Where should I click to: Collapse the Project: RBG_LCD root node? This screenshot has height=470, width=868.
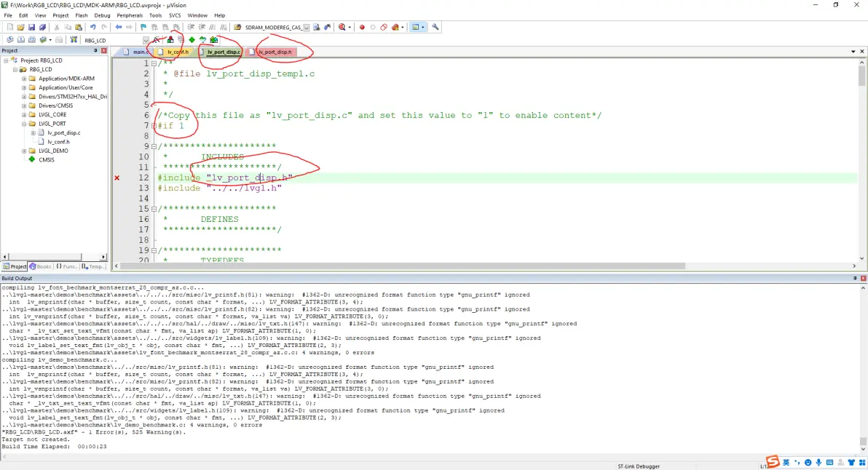(6, 60)
